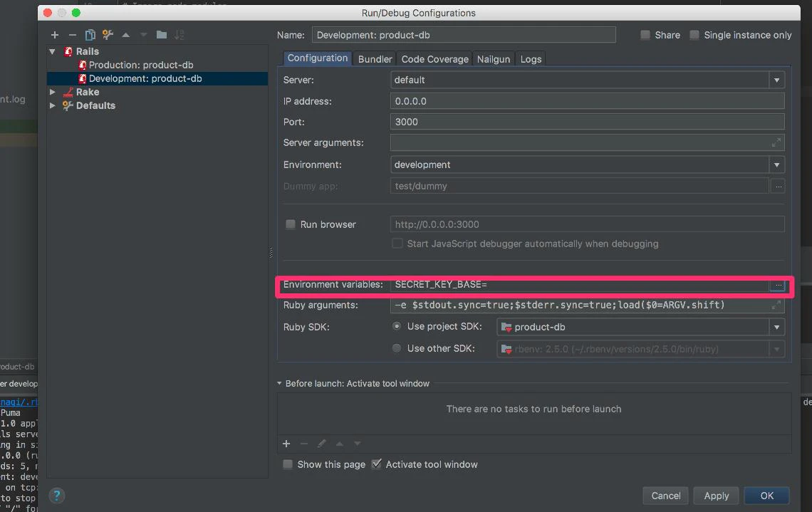Uncheck Activate tool window checkbox
The width and height of the screenshot is (812, 512).
click(x=377, y=464)
